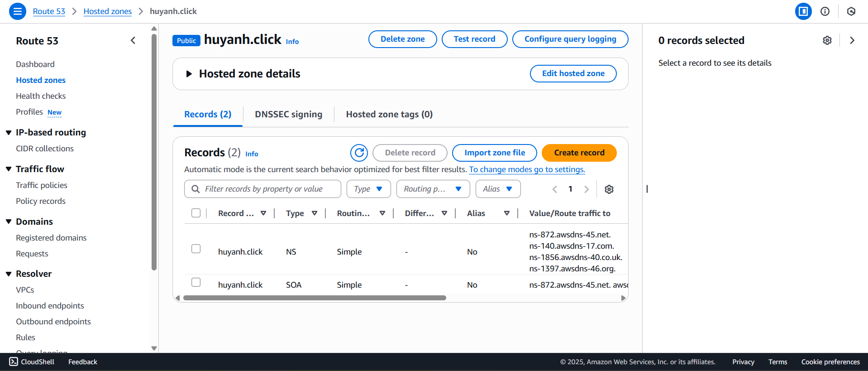The height and width of the screenshot is (371, 868).
Task: Click Configure query logging button
Action: click(570, 39)
